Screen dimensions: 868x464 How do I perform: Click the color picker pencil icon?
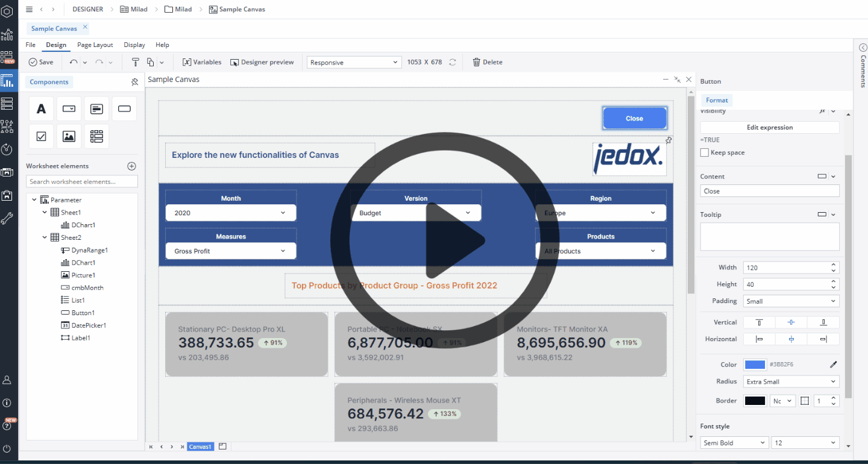pyautogui.click(x=834, y=365)
